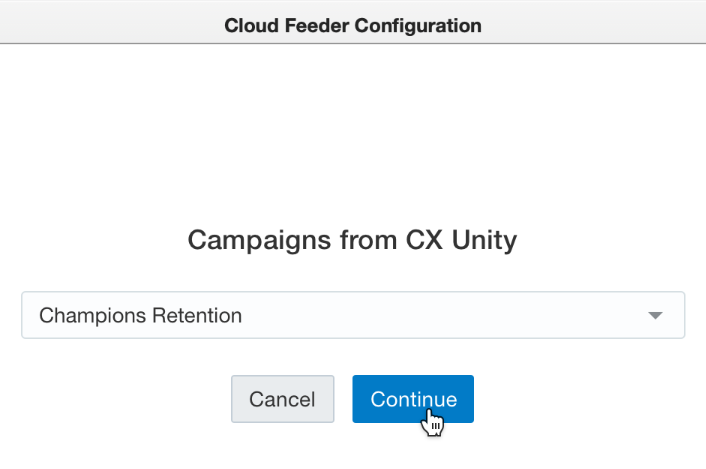Open the campaign list showing Champions Retention
This screenshot has width=706, height=469.
353,315
